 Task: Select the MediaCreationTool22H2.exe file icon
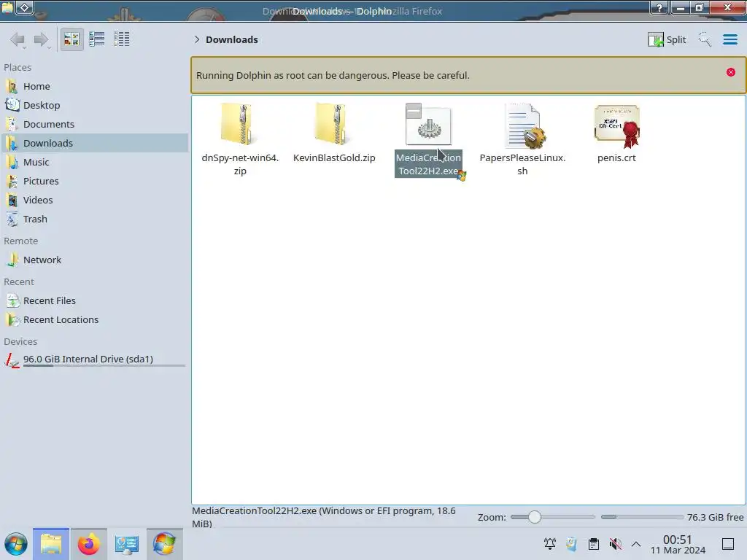pyautogui.click(x=429, y=125)
